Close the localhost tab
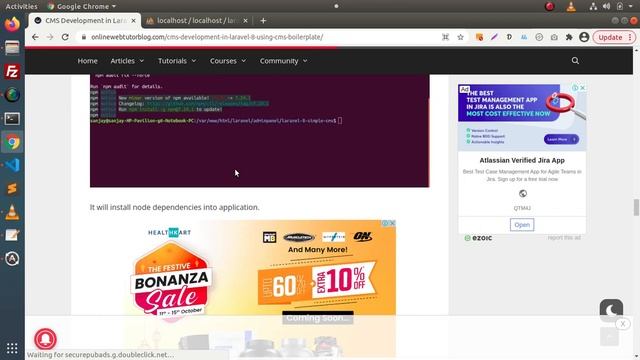640x360 pixels. click(245, 20)
